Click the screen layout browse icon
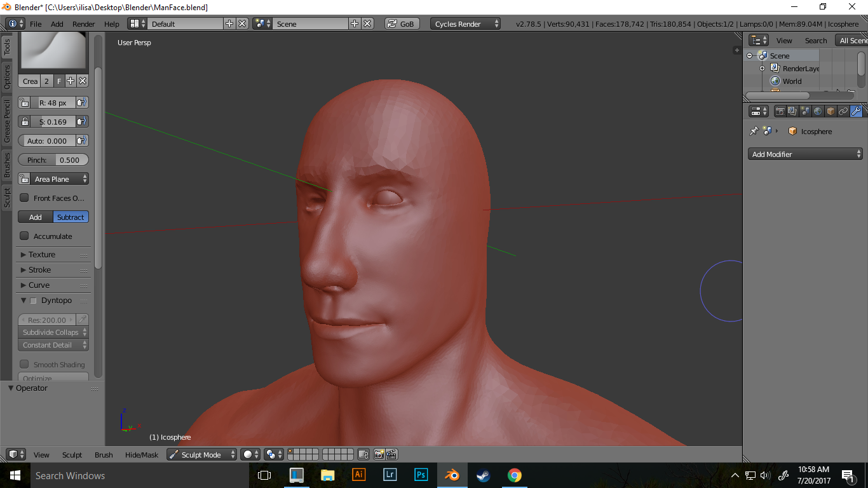This screenshot has height=488, width=868. click(x=137, y=24)
